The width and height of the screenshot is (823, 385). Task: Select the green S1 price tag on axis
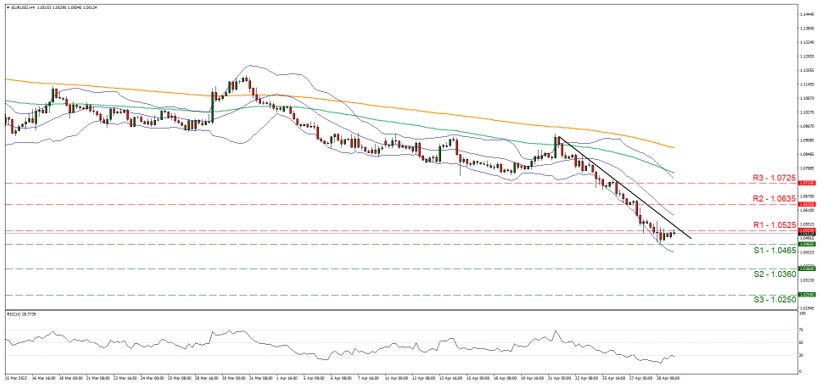pos(806,244)
